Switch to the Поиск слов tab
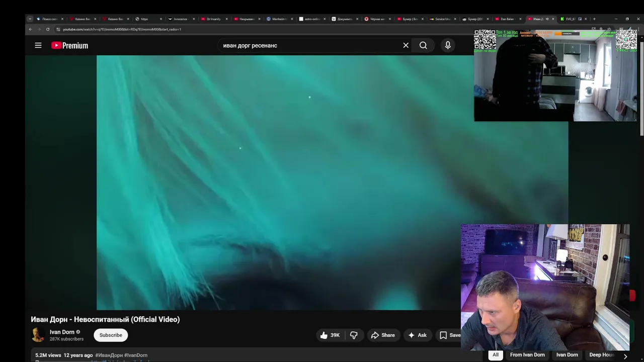644x362 pixels. [x=49, y=19]
